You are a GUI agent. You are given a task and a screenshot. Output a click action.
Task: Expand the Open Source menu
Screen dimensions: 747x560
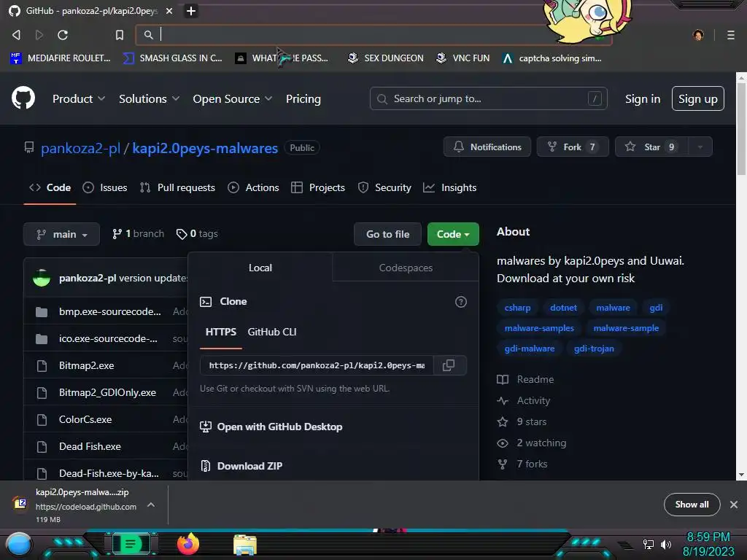pos(233,98)
